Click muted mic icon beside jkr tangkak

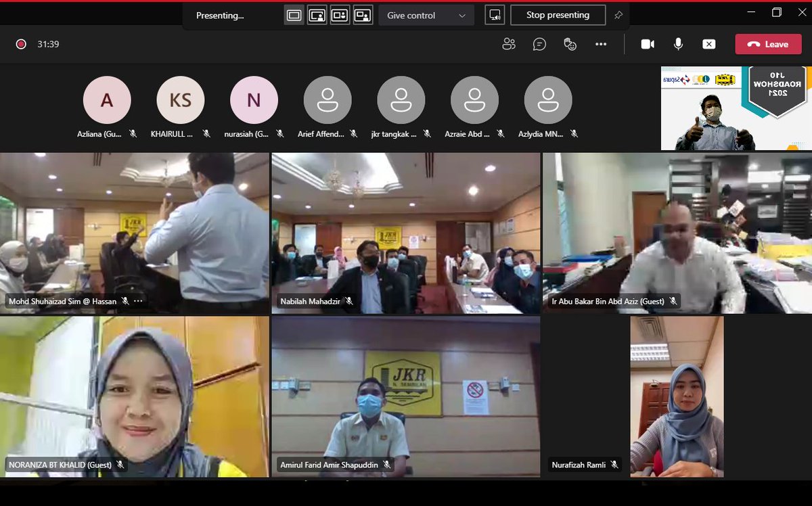click(428, 134)
